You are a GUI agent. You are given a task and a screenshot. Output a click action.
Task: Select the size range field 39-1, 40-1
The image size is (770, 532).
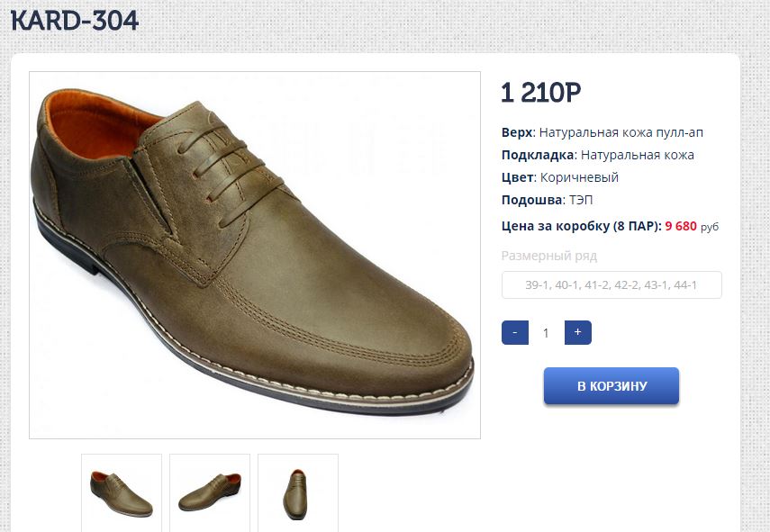click(611, 285)
